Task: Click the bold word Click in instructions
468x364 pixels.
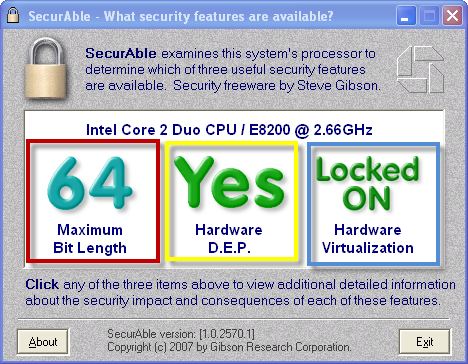Action: pos(42,284)
